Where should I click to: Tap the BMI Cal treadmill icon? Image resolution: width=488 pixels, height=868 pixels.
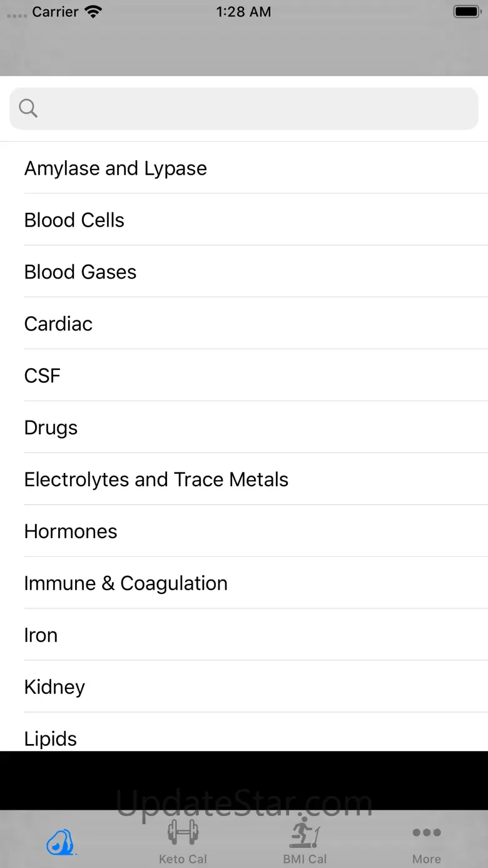(305, 833)
